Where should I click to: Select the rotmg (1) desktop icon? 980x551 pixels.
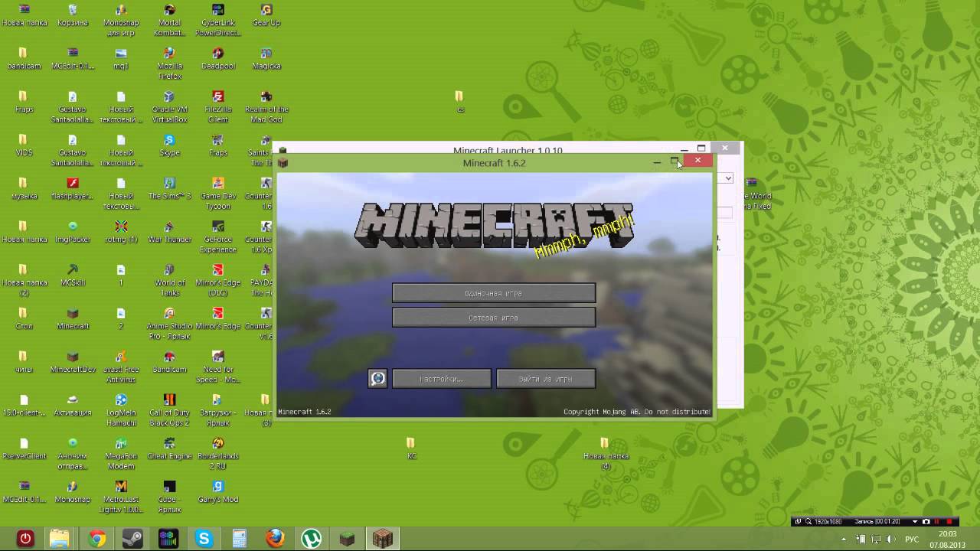[121, 233]
